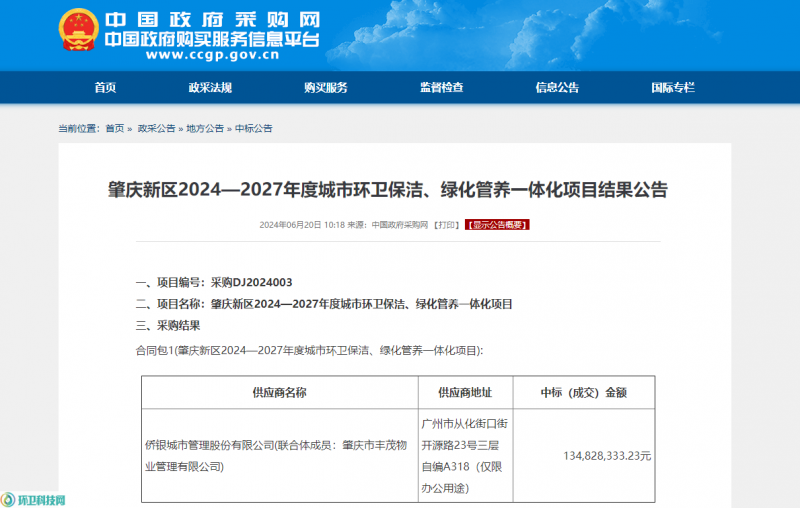Click the 中标（成交）金额 column header
The height and width of the screenshot is (508, 800).
[584, 393]
